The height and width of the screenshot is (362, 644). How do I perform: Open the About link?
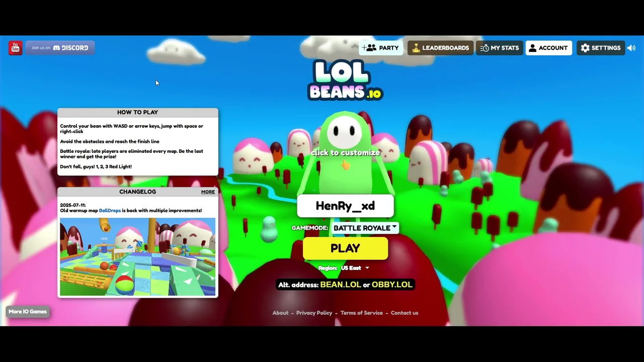pos(280,313)
